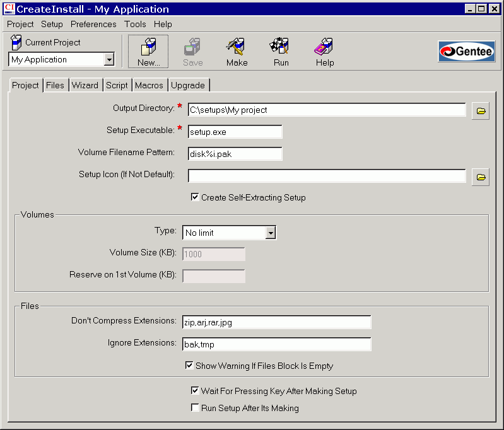Viewport: 504px width, 430px height.
Task: Click the Setup Executable input field
Action: click(x=235, y=132)
